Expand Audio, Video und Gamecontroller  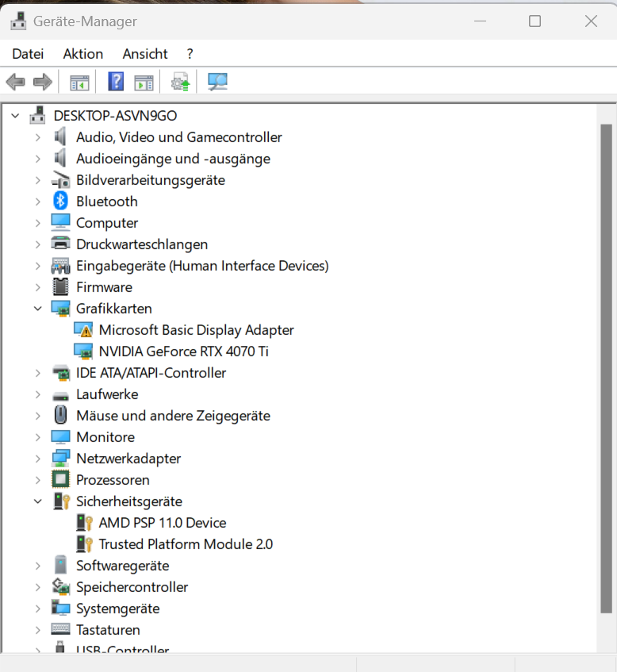click(38, 137)
